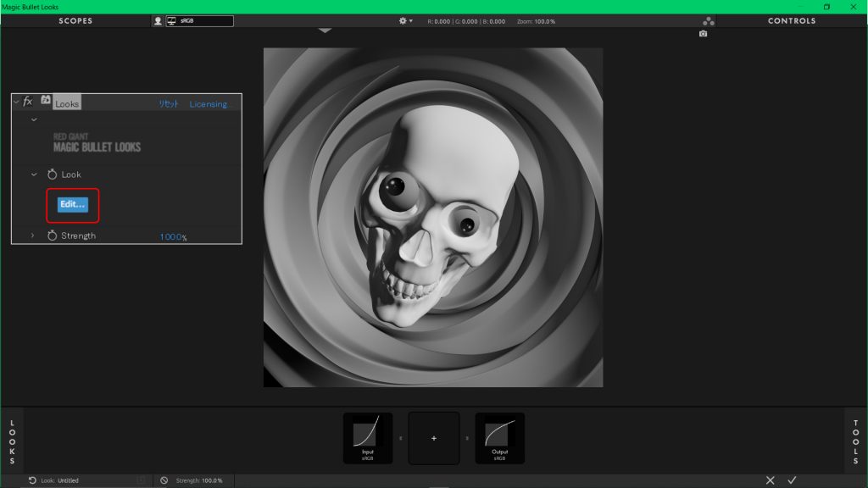Click the camera snapshot icon
This screenshot has width=868, height=488.
[703, 34]
